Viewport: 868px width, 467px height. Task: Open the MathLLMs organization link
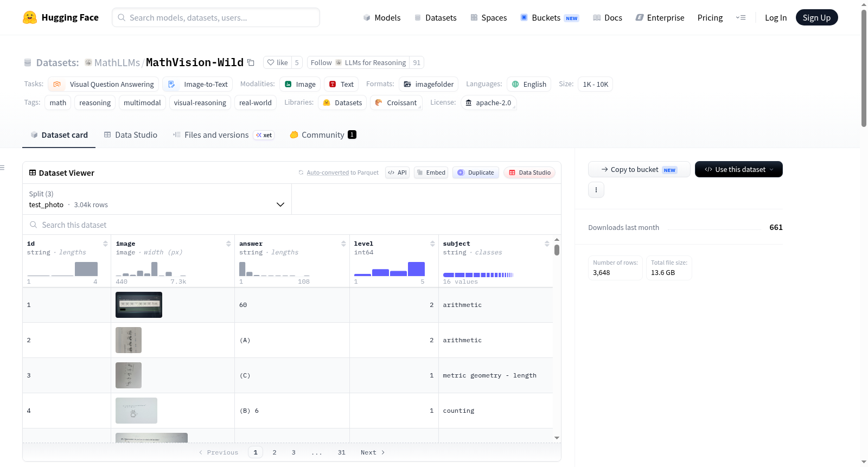(x=117, y=62)
